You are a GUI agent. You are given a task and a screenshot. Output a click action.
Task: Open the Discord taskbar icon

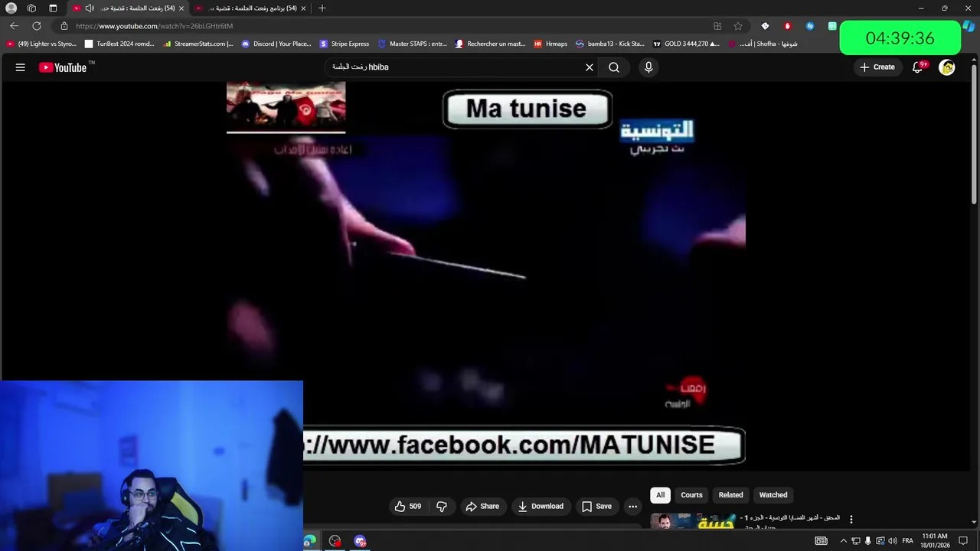[360, 541]
